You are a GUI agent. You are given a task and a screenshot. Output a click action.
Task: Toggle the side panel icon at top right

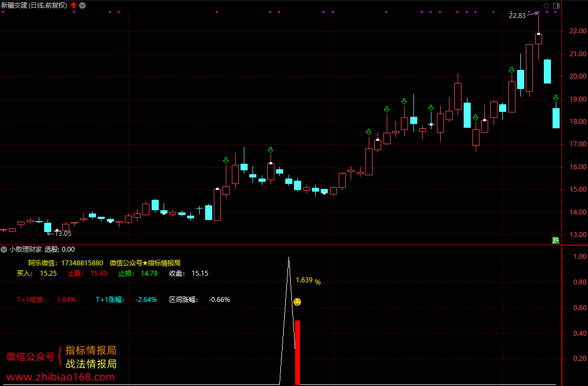click(x=556, y=5)
